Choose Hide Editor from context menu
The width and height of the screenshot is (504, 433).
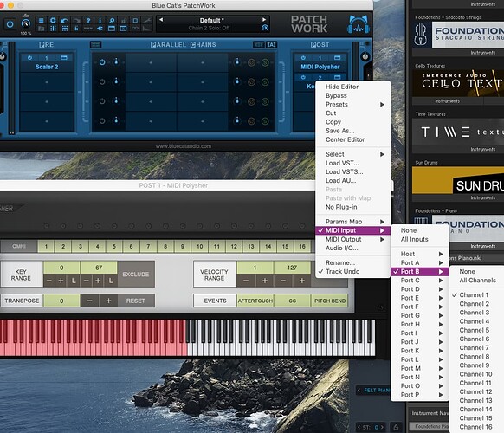tap(352, 87)
